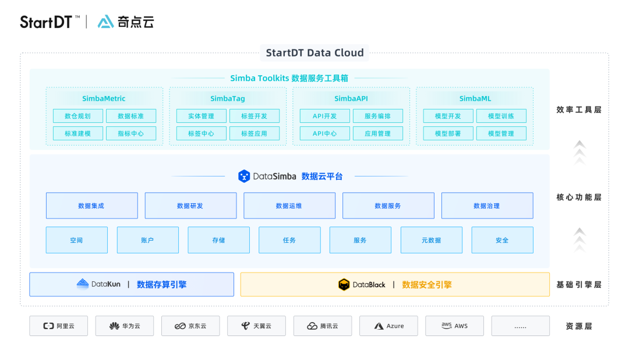Select the 存储 block

tap(218, 240)
